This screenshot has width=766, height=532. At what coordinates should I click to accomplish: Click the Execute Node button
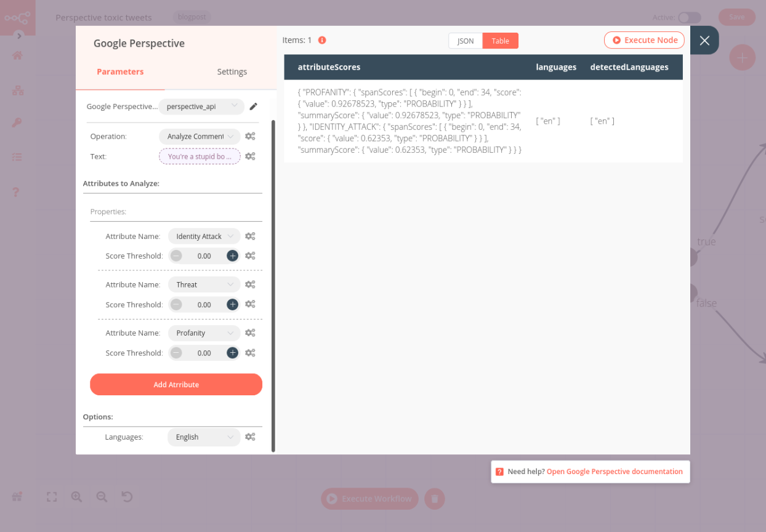(x=645, y=40)
